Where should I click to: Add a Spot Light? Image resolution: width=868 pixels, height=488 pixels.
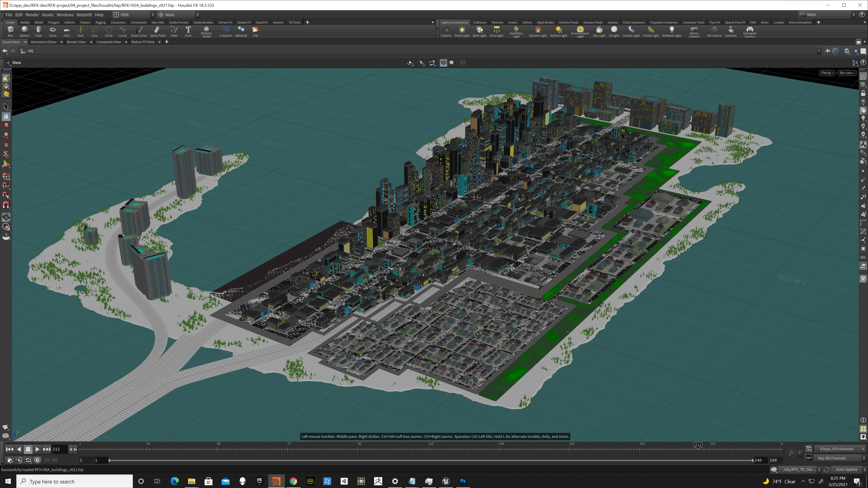click(x=479, y=31)
